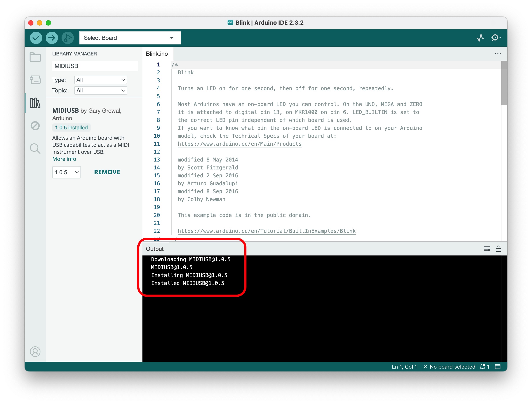Open the arduino.cc Main/Products link
Viewport: 532px width, 404px height.
click(x=240, y=144)
